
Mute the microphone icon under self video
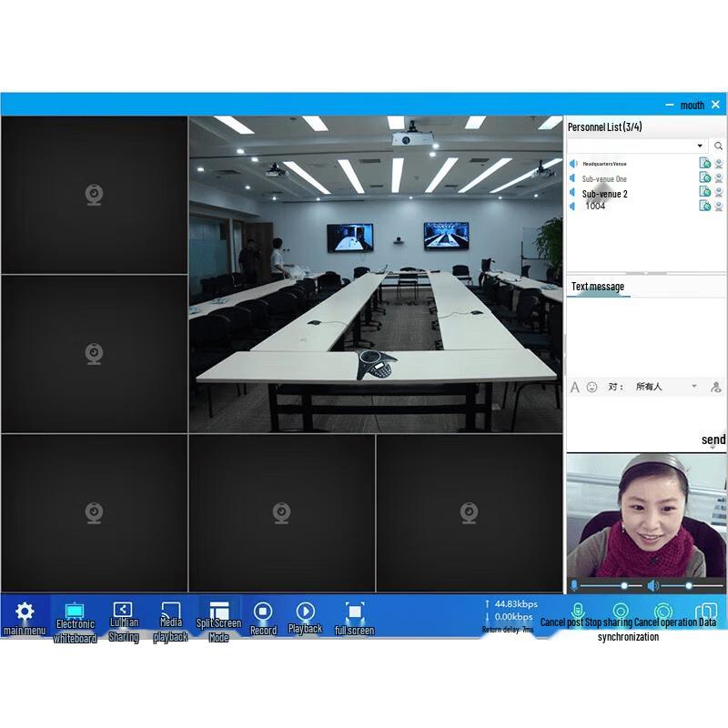[574, 585]
